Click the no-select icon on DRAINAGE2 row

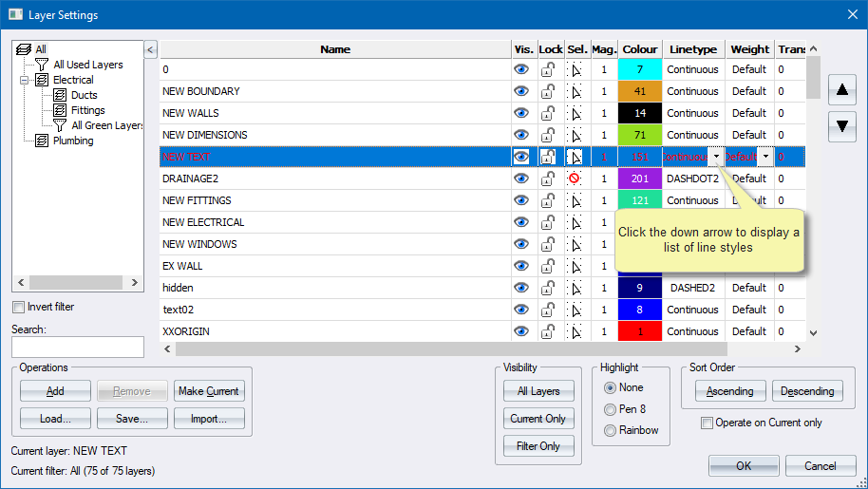coord(574,179)
